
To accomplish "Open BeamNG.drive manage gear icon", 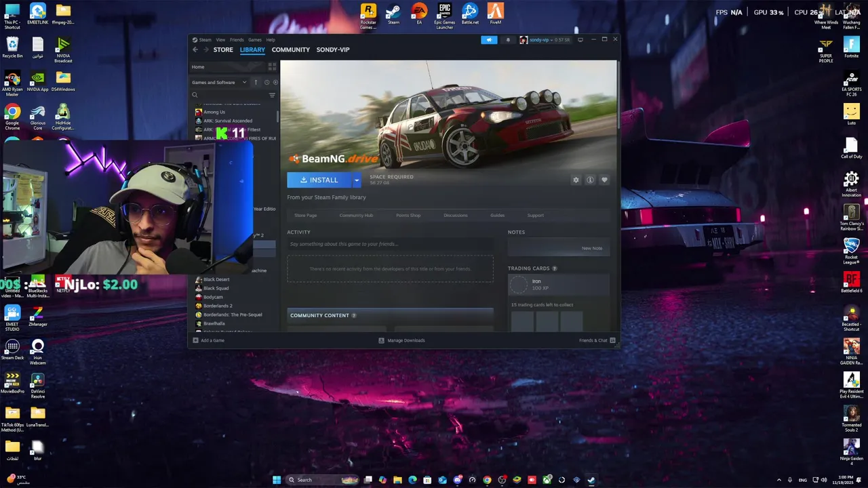I will coord(576,180).
